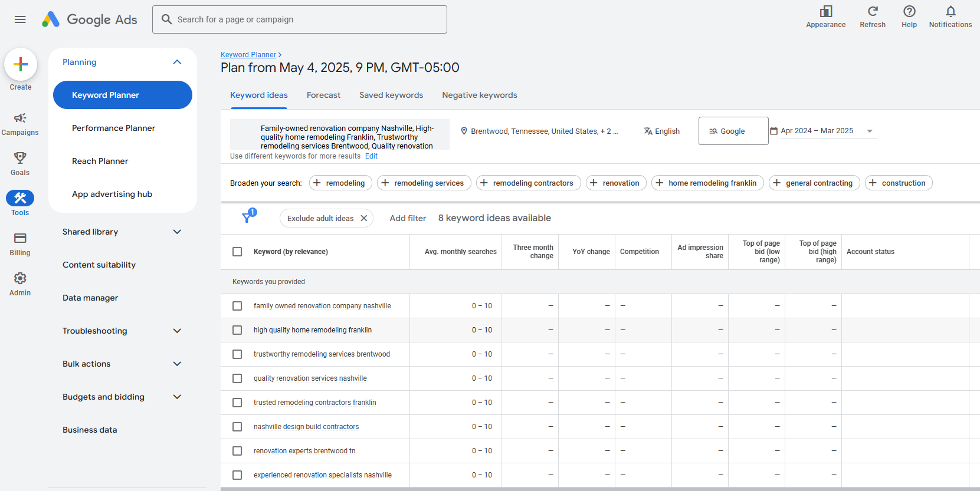Add 'remodeling' to broaden search
Image resolution: width=980 pixels, height=491 pixels.
tap(340, 183)
